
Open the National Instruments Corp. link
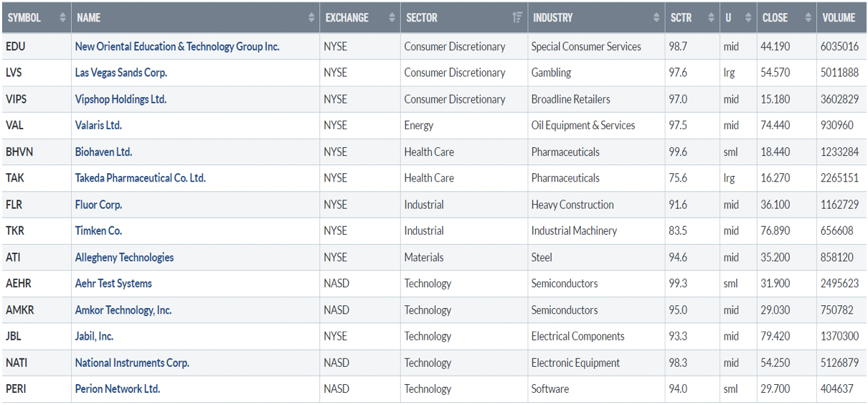coord(132,363)
